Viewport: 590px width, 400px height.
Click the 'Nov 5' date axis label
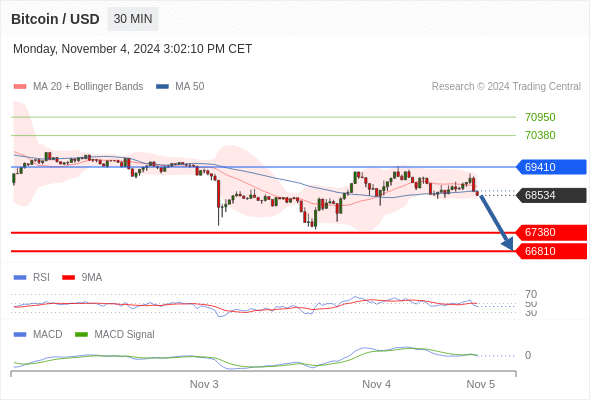tap(481, 384)
